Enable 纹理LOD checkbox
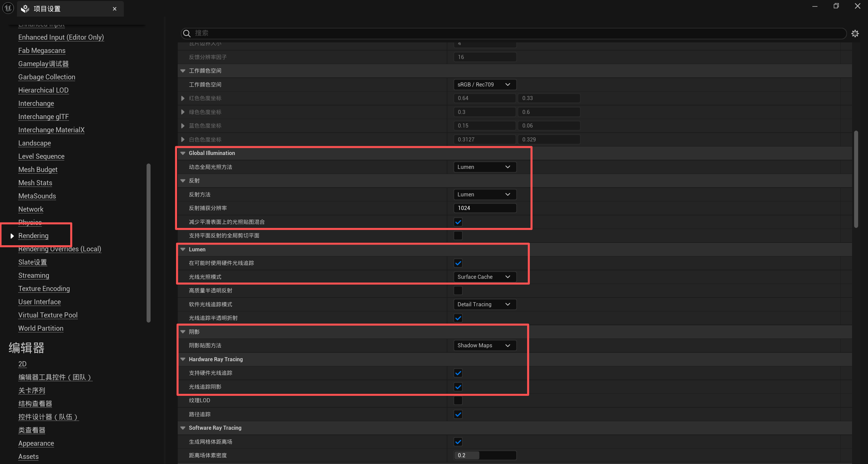This screenshot has height=464, width=868. point(458,400)
